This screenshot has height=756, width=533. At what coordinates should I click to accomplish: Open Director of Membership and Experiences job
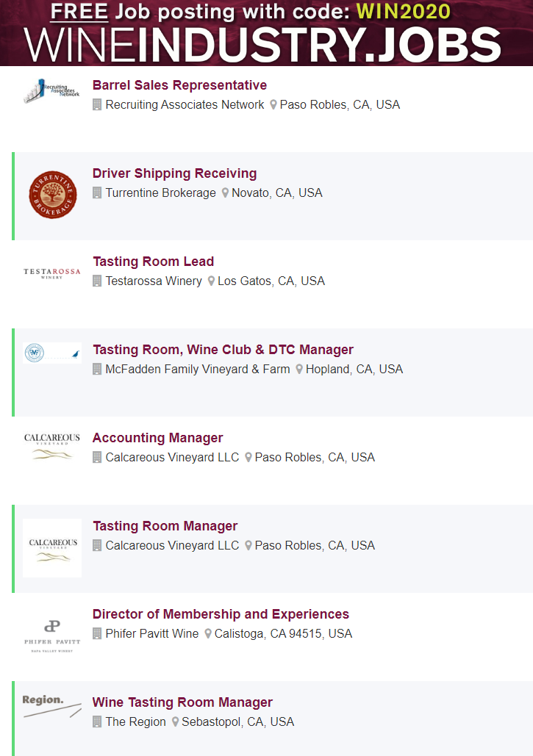(221, 614)
